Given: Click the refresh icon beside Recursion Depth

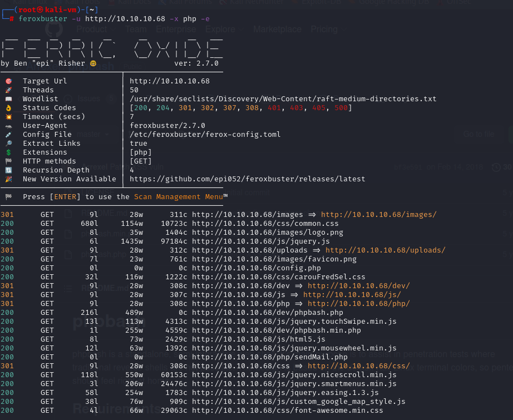Looking at the screenshot, I should point(8,170).
